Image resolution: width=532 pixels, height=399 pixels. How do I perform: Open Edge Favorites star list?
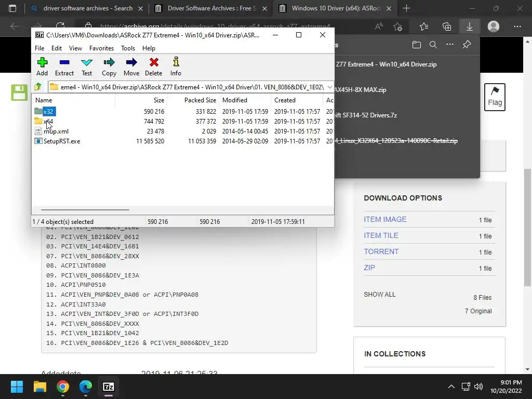(x=424, y=26)
